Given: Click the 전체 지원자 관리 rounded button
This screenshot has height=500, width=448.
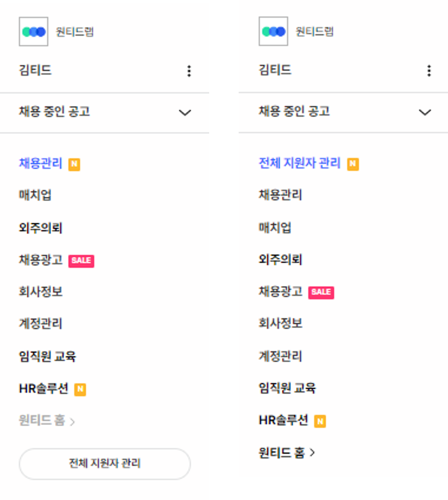Looking at the screenshot, I should pos(105,464).
